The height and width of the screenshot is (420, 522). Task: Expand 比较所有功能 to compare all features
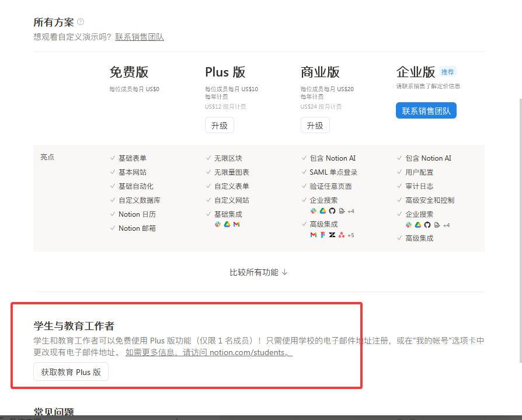(x=258, y=272)
